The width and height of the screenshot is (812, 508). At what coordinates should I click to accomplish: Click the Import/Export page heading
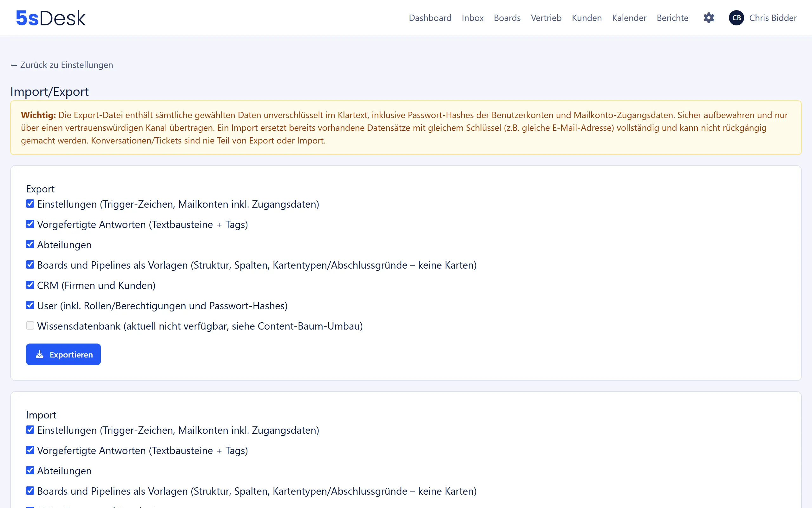(49, 91)
